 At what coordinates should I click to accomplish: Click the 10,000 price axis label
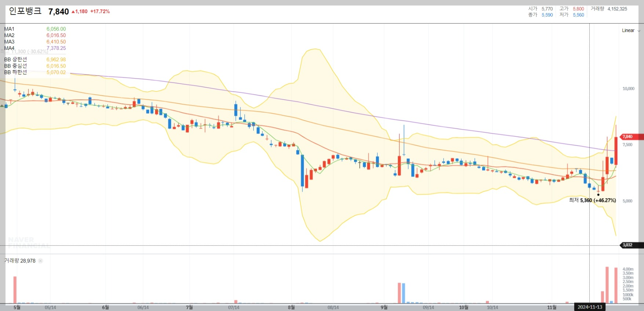628,89
